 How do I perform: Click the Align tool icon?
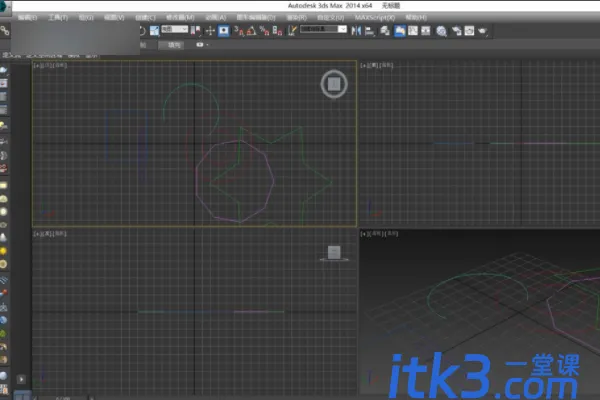point(370,31)
